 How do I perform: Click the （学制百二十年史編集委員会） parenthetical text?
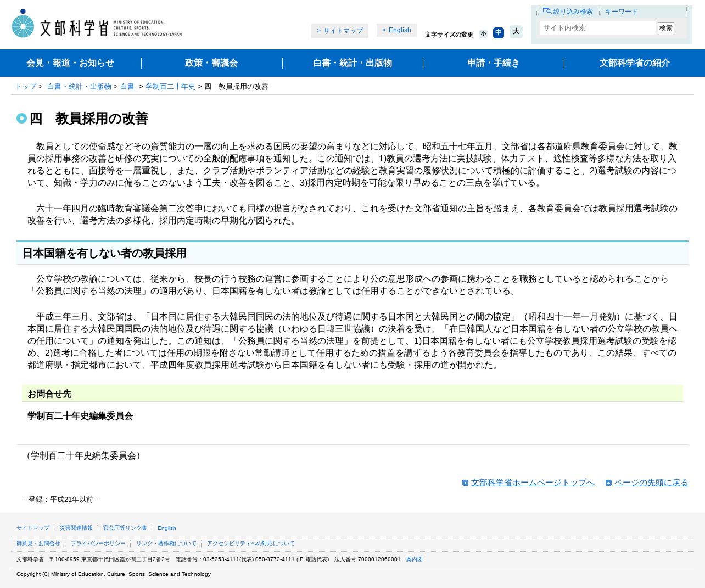click(x=83, y=456)
